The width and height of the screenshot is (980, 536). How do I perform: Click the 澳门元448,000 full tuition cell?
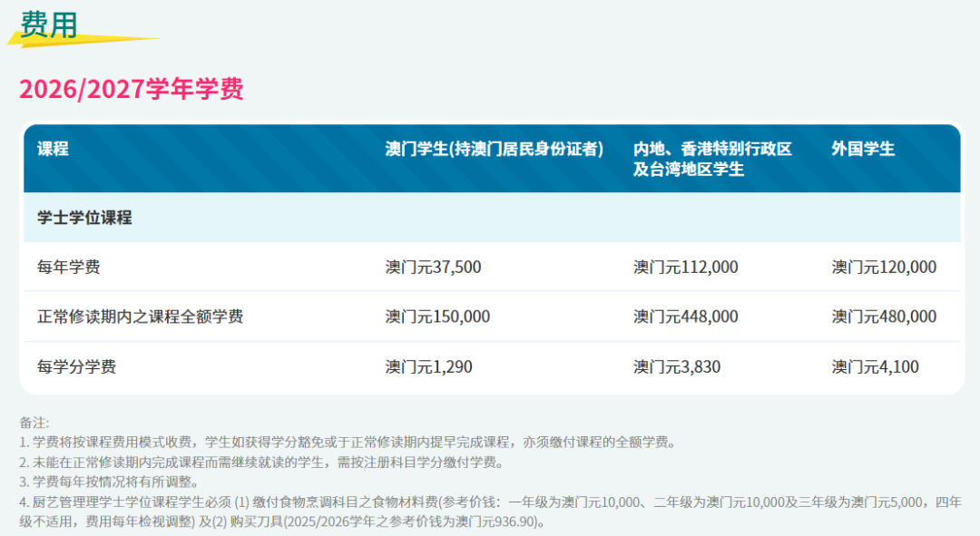(x=685, y=317)
